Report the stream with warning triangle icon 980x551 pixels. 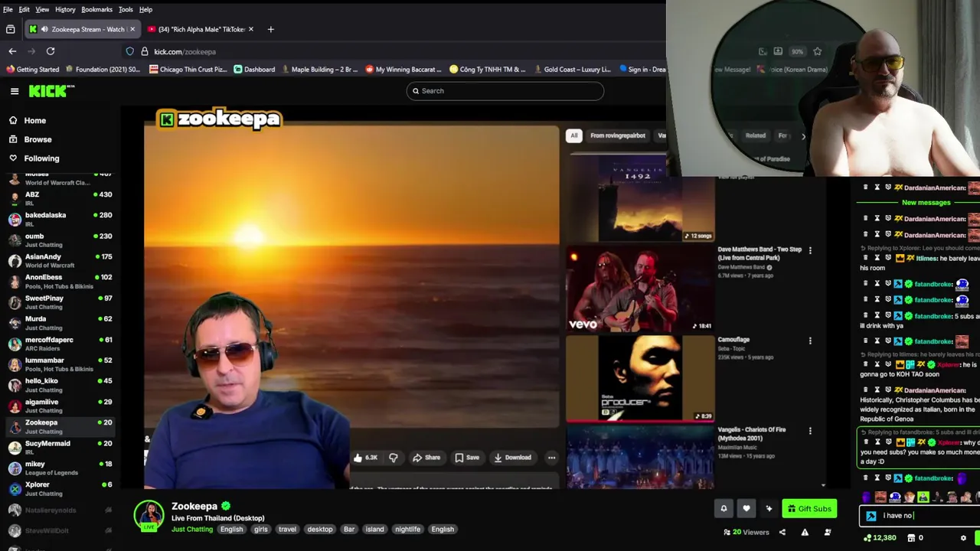point(805,532)
